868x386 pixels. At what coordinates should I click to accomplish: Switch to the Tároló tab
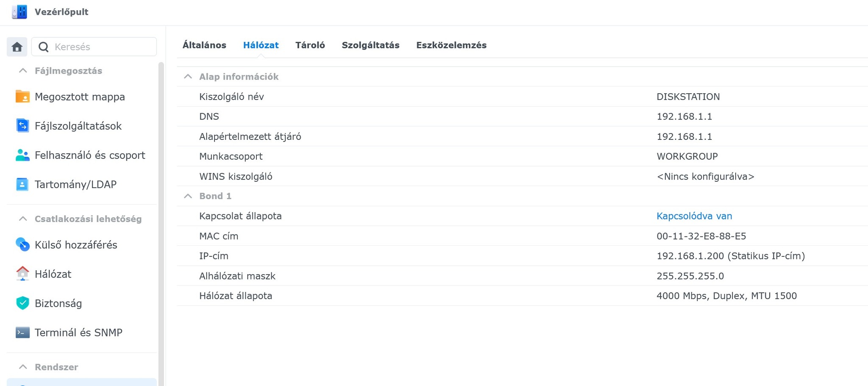(310, 45)
